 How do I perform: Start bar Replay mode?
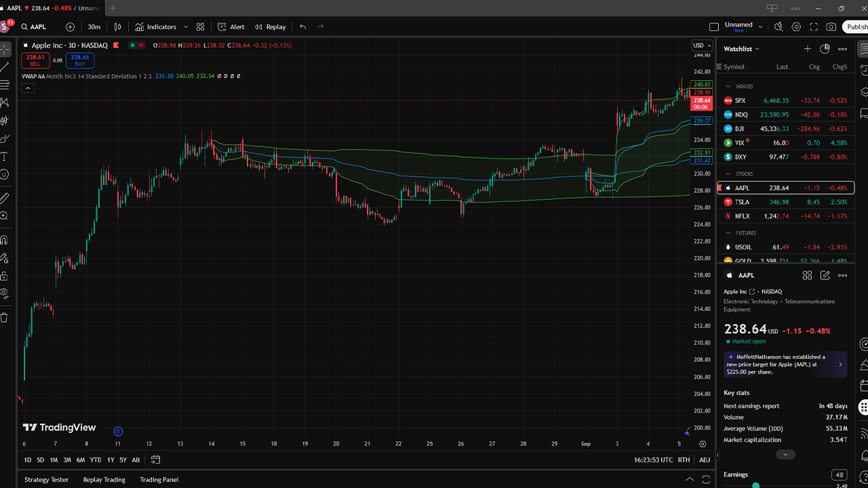point(270,27)
